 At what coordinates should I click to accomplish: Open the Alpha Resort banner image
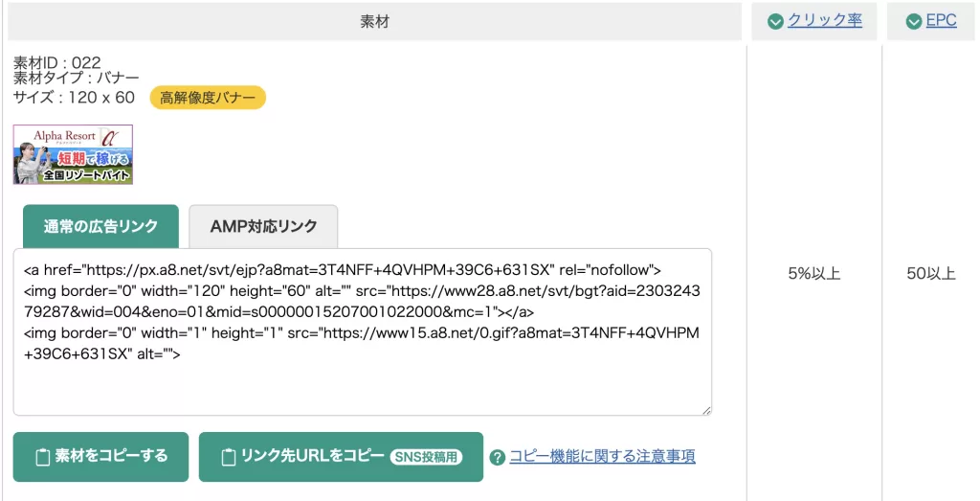click(73, 154)
